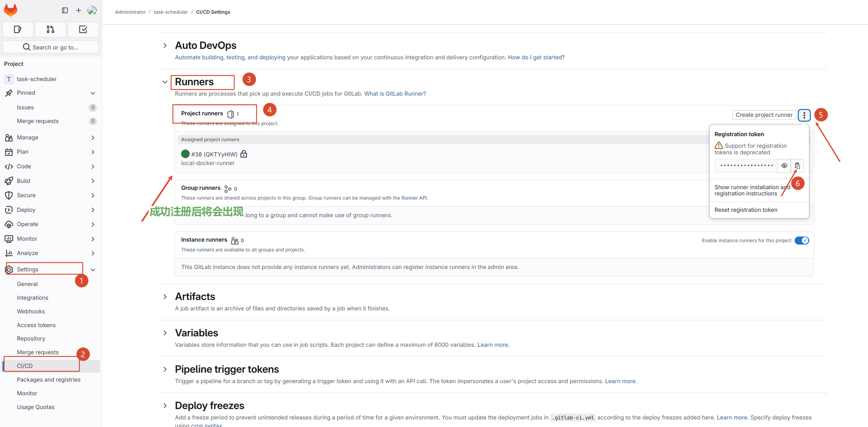This screenshot has width=868, height=427.
Task: Open the Access tokens settings page
Action: [36, 325]
